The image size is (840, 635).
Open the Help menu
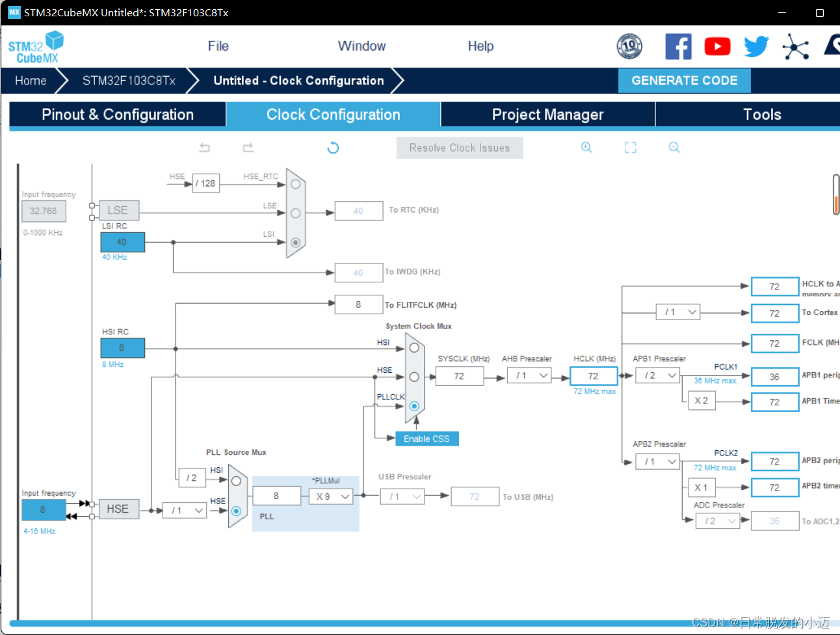point(480,46)
